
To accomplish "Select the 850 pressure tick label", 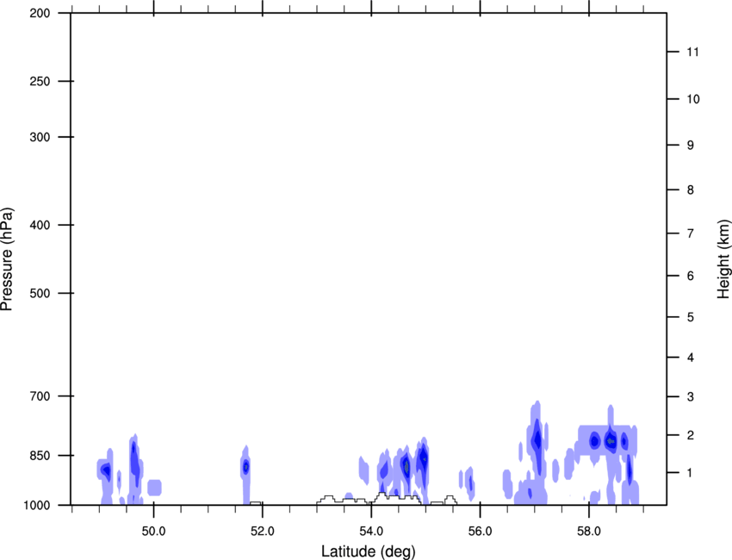I will pos(40,455).
